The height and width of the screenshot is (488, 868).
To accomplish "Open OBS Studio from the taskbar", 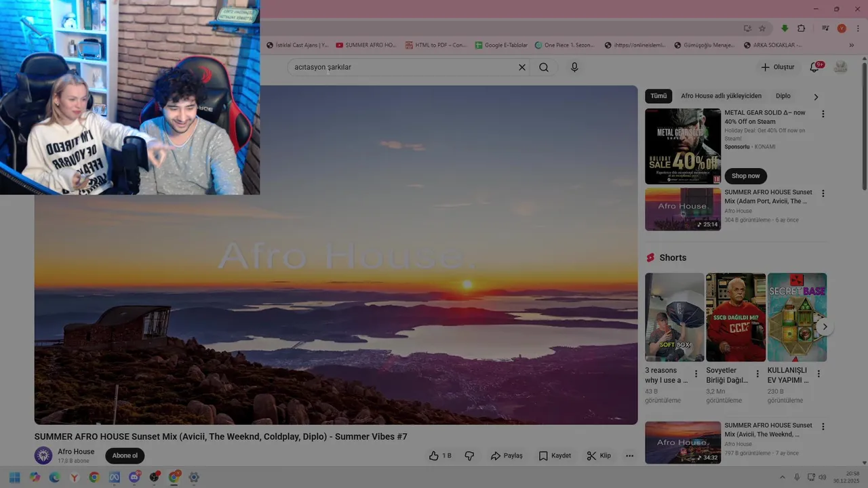I will tap(155, 477).
